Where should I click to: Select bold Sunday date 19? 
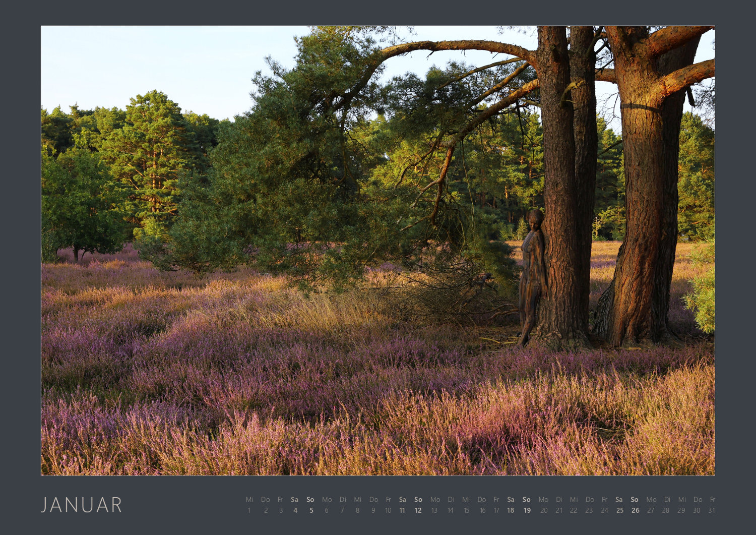[x=527, y=510]
